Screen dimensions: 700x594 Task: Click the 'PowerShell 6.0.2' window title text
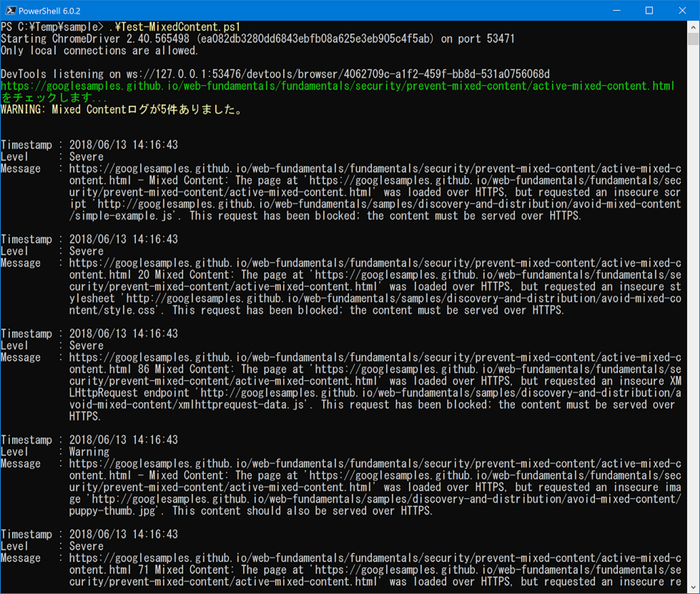click(x=50, y=11)
